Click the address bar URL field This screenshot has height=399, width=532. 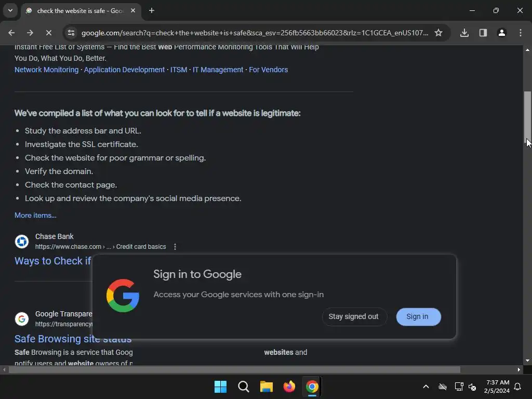coord(255,33)
